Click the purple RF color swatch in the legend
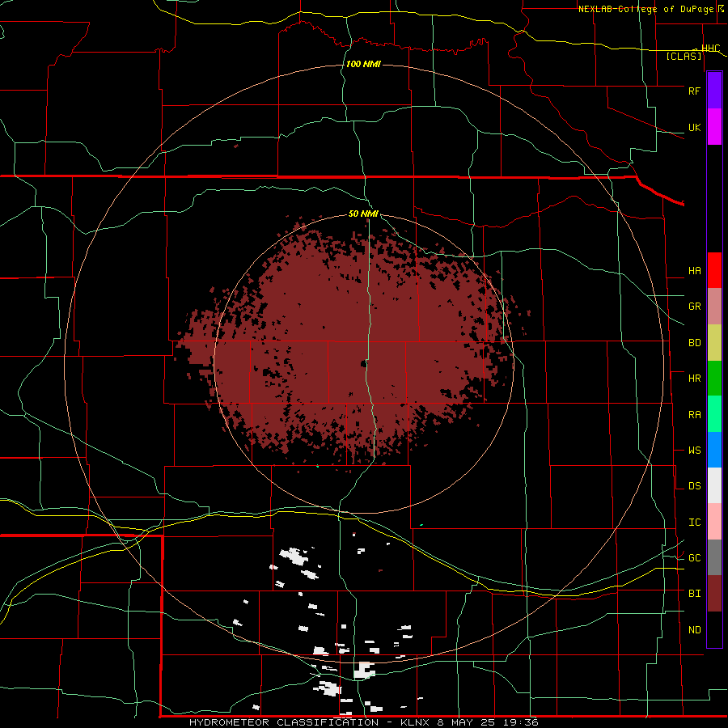This screenshot has height=728, width=728. (x=714, y=91)
